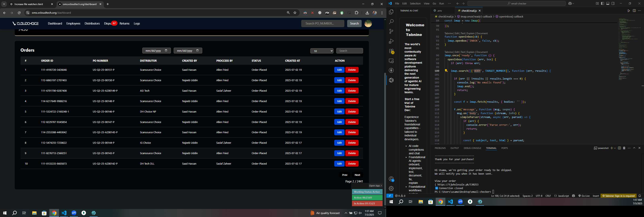The height and width of the screenshot is (217, 644).
Task: Open the Remote Window button in status bar
Action: click(x=389, y=196)
